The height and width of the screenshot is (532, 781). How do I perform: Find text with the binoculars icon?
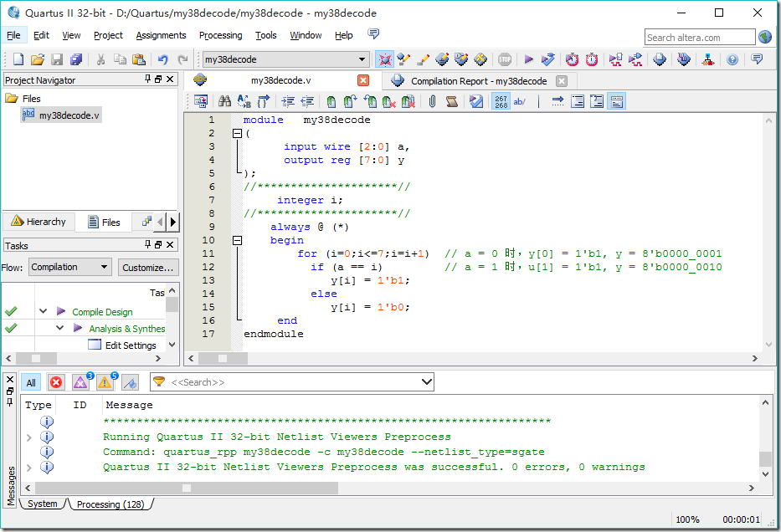click(224, 101)
